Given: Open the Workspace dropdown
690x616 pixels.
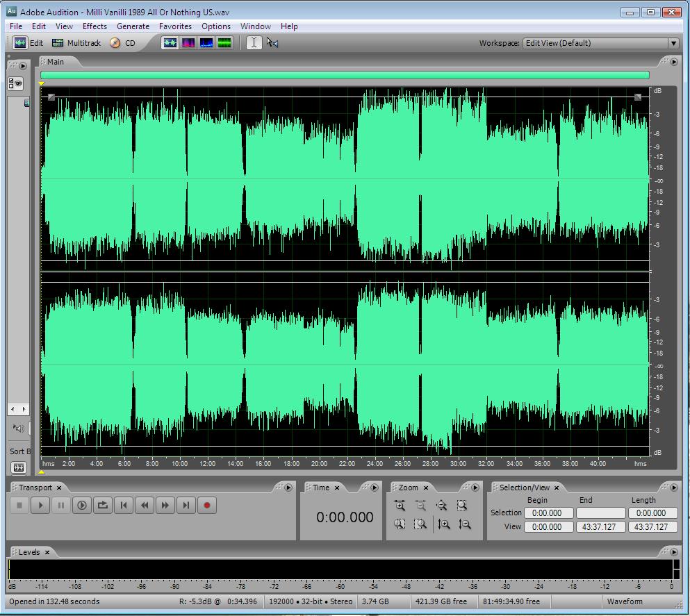Looking at the screenshot, I should [673, 43].
